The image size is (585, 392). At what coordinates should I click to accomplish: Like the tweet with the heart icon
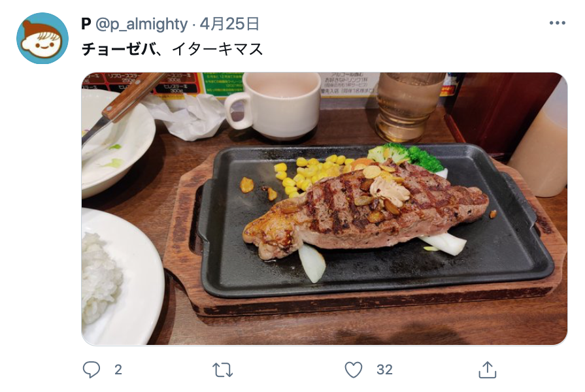[x=354, y=370]
